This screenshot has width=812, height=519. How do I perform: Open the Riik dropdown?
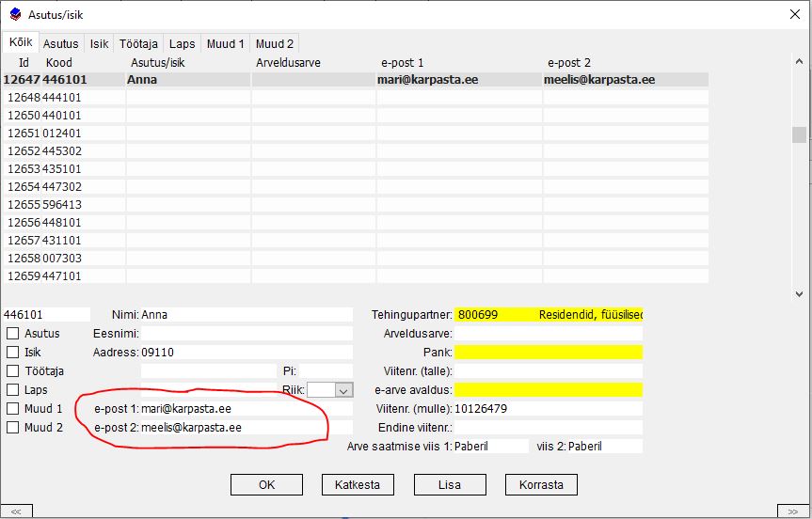pos(343,390)
